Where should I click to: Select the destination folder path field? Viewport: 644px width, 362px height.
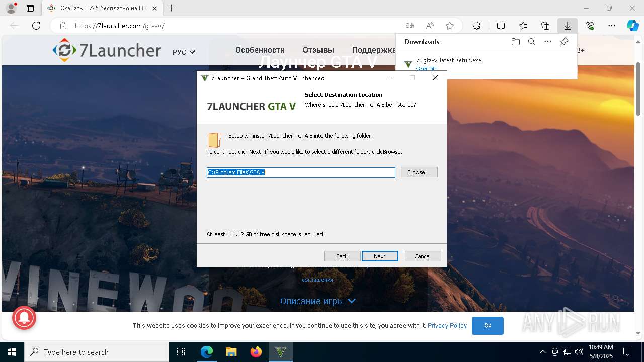(301, 172)
